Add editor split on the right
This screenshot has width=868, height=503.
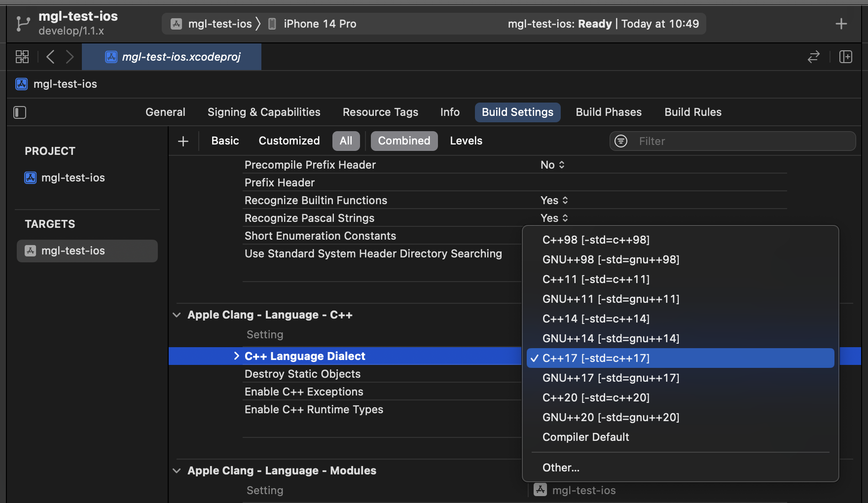coord(846,57)
